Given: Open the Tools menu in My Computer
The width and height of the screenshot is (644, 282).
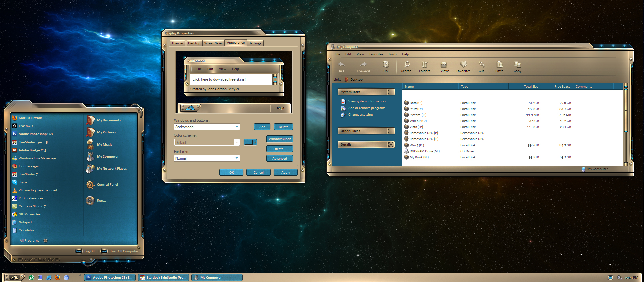Looking at the screenshot, I should pos(392,54).
